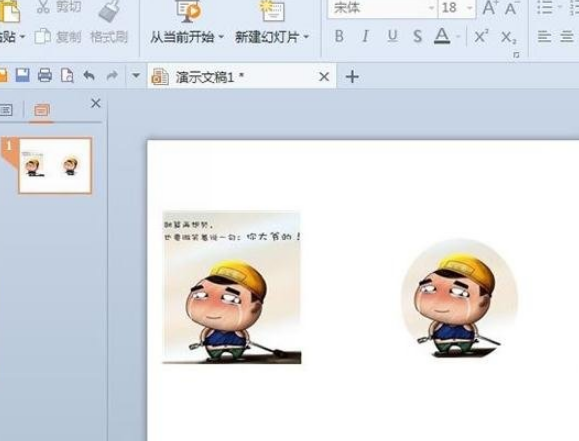Increase font size with A+ icon
The image size is (579, 441).
pos(490,8)
